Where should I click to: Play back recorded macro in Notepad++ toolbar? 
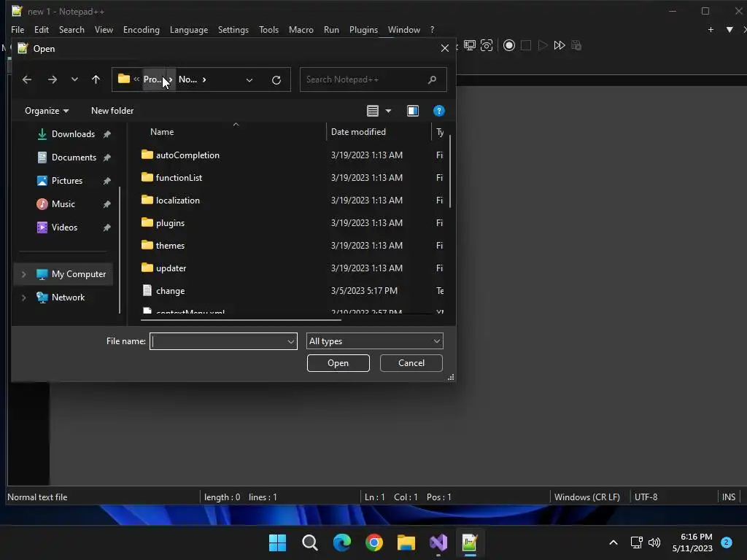pos(543,46)
